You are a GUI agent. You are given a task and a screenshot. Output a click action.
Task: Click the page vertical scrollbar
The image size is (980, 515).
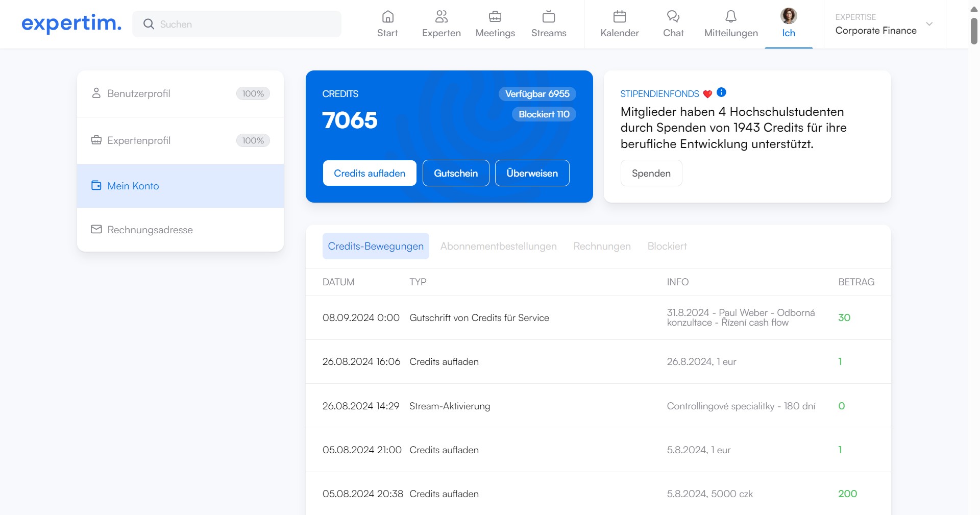click(973, 31)
